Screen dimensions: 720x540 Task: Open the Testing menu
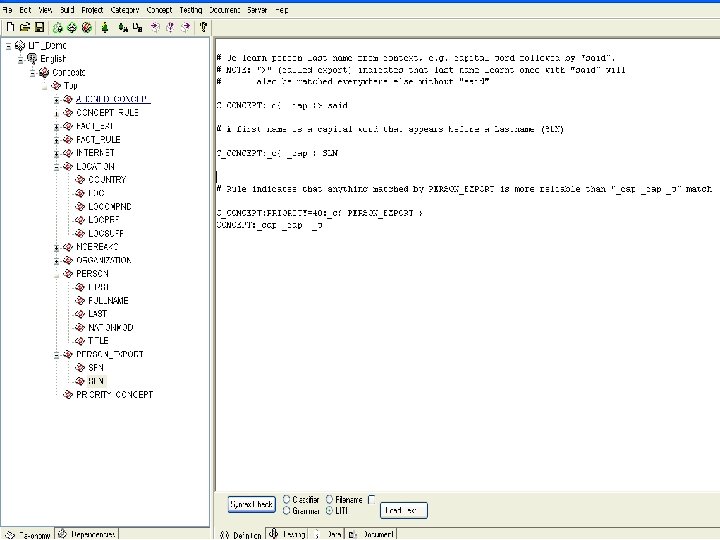191,10
